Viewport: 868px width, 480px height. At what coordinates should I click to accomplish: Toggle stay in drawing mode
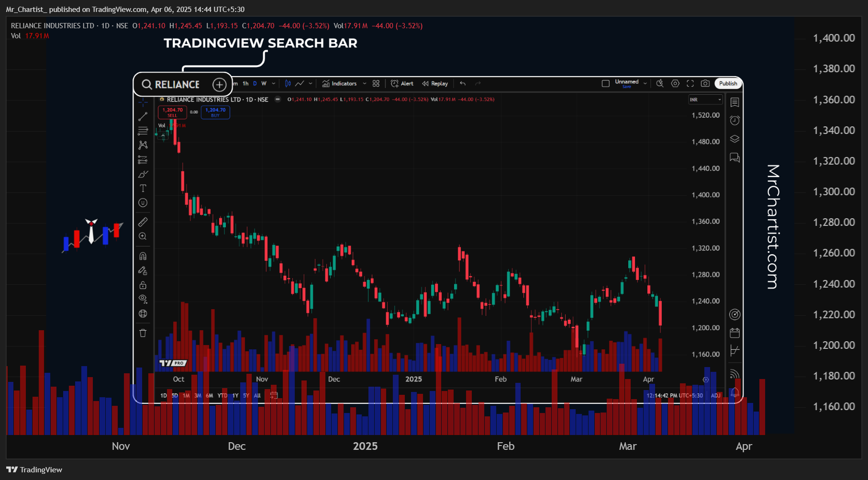(x=143, y=271)
